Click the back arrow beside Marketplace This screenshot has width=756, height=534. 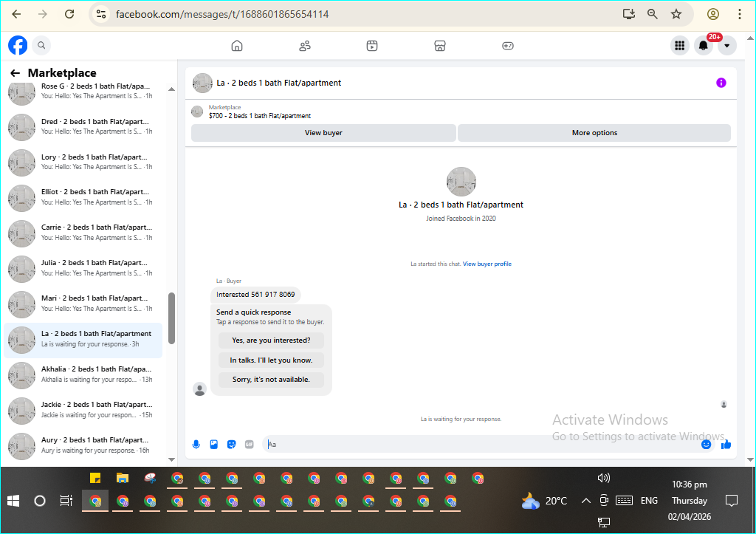16,73
